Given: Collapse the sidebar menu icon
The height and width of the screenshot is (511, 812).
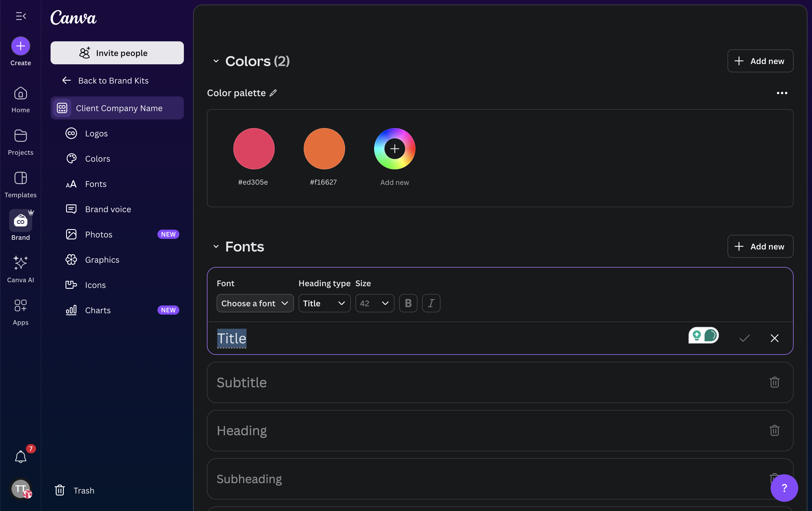Looking at the screenshot, I should coord(21,16).
